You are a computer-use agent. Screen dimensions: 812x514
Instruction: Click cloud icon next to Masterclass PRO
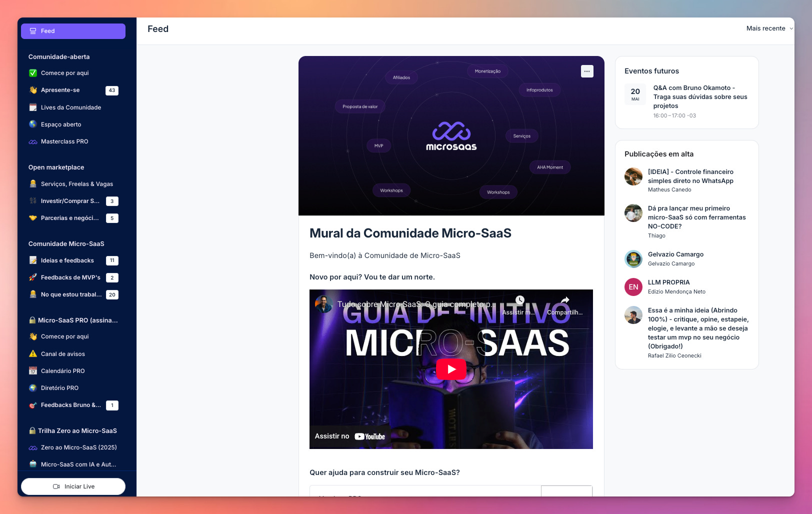coord(33,141)
